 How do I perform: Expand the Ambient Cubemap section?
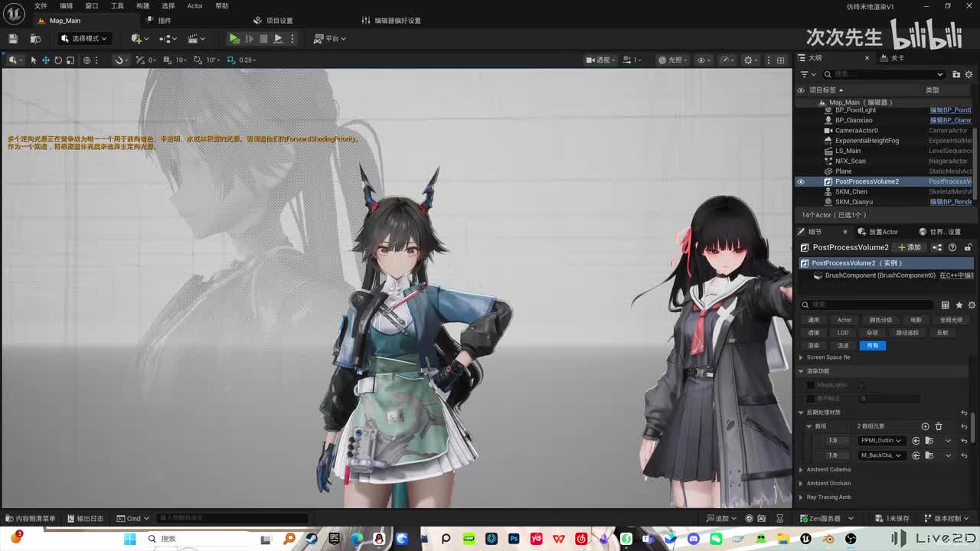[801, 470]
